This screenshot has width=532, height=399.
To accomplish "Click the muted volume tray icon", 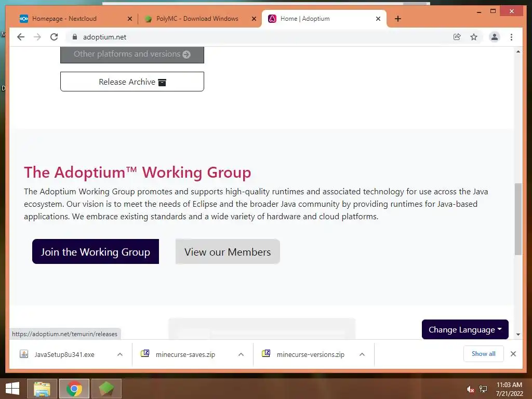I will [x=470, y=389].
